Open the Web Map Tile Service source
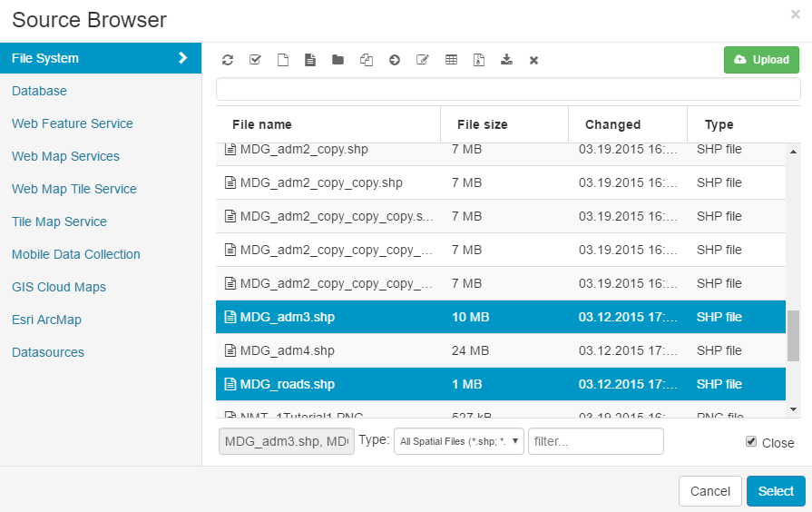Viewport: 812px width, 512px height. 74,189
